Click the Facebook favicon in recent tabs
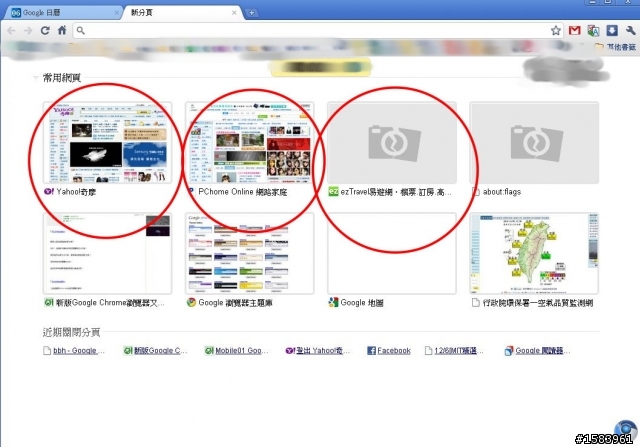The height and width of the screenshot is (447, 640). [371, 351]
